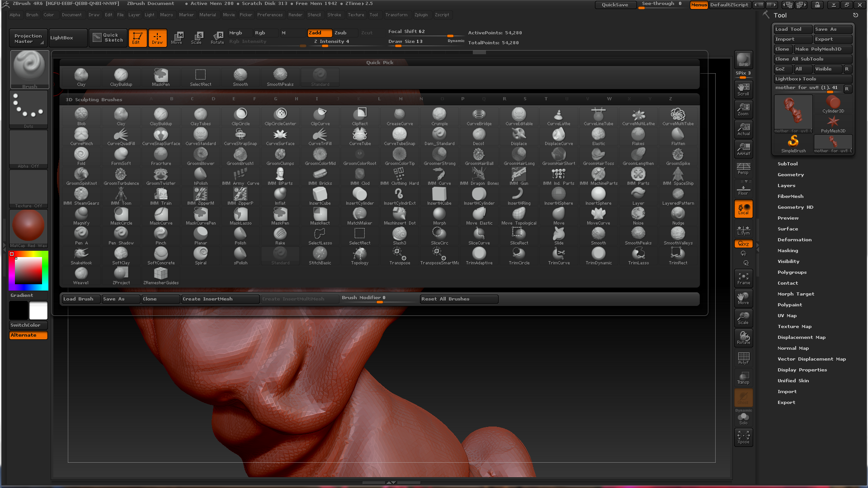
Task: Select the hPolish brush
Action: (201, 176)
